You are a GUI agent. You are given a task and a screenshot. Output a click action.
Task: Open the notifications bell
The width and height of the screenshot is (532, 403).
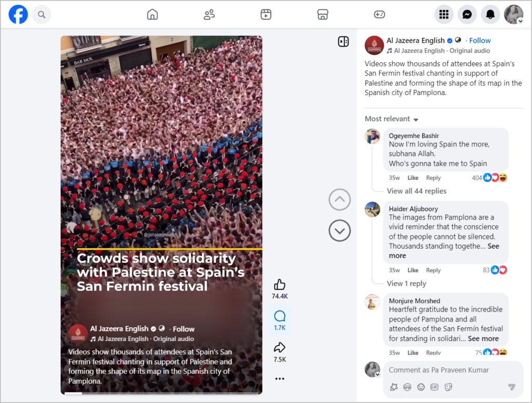[x=490, y=15]
